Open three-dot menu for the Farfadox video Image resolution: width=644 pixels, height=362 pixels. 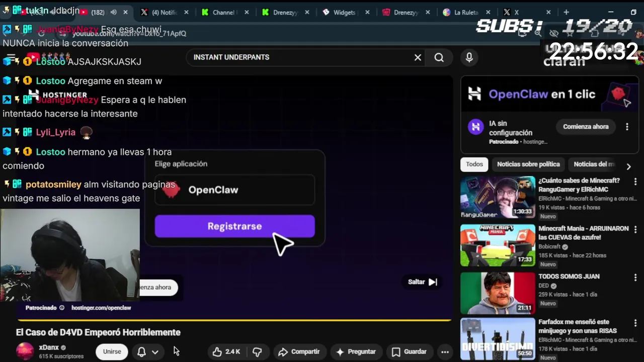[635, 323]
